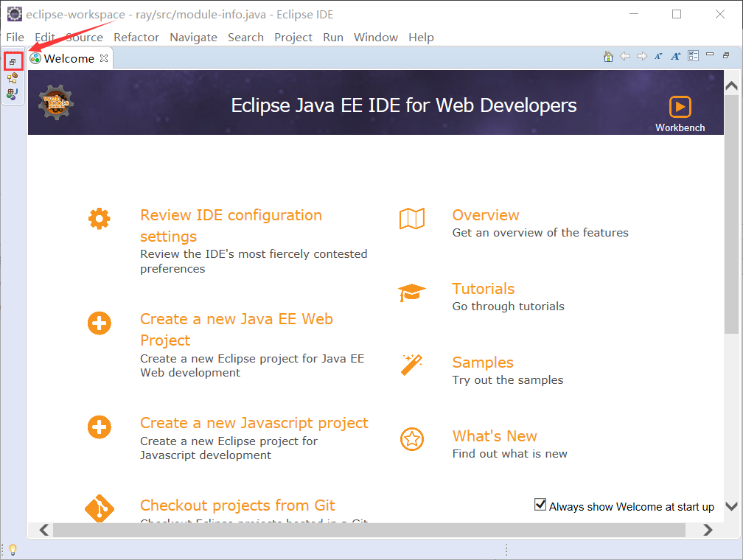The width and height of the screenshot is (743, 560).
Task: Click the vertical scrollbar thumb
Action: click(x=731, y=214)
